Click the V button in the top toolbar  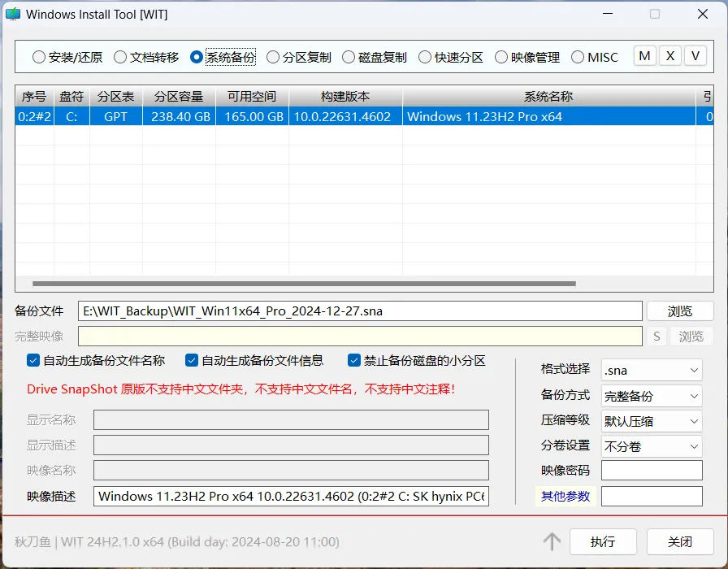click(695, 56)
